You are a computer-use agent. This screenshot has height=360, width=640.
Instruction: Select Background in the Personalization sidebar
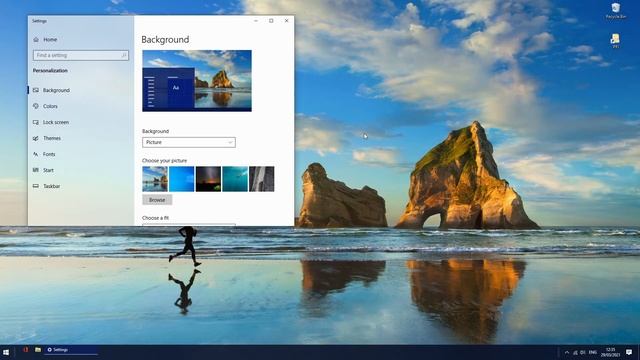click(x=51, y=90)
